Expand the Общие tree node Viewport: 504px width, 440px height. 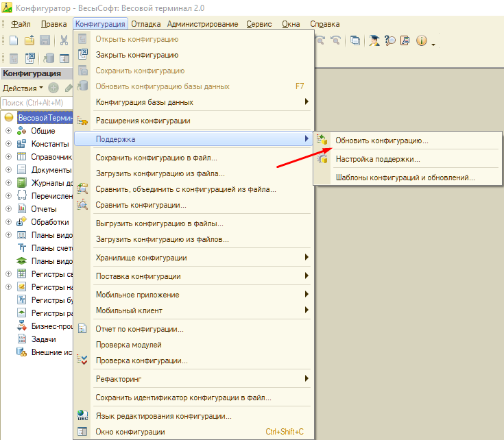(8, 131)
